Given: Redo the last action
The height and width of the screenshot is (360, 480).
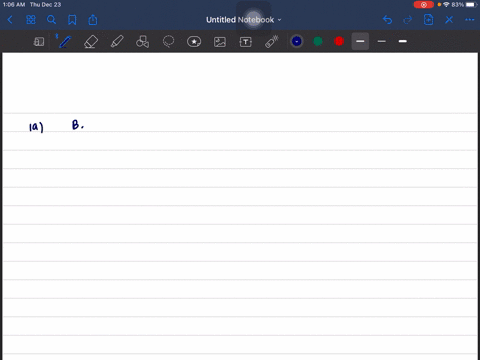Looking at the screenshot, I should (x=407, y=20).
